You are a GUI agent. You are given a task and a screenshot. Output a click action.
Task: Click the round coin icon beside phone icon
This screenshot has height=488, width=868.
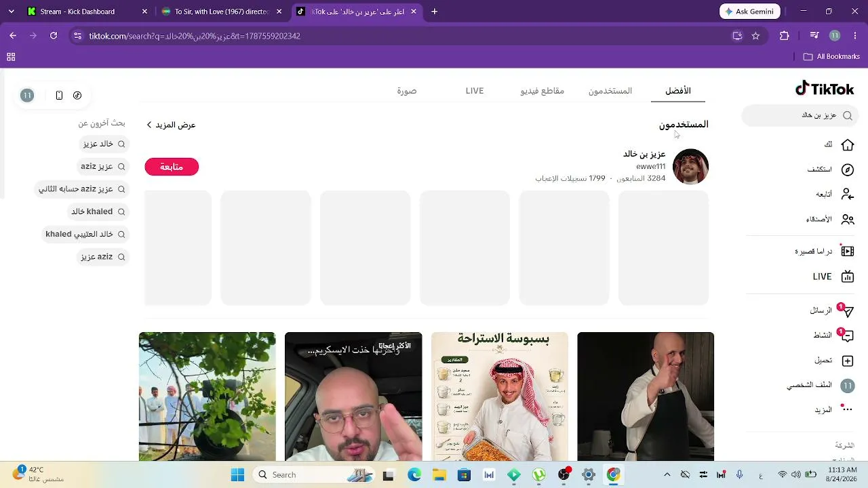point(77,96)
